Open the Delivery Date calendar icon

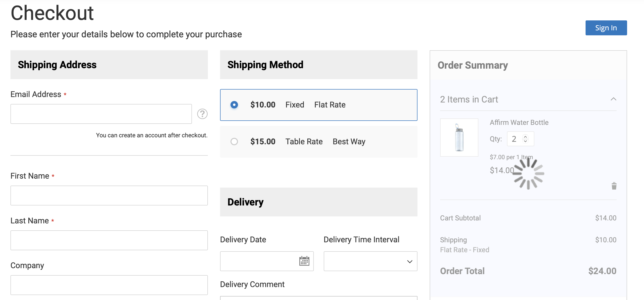tap(304, 261)
